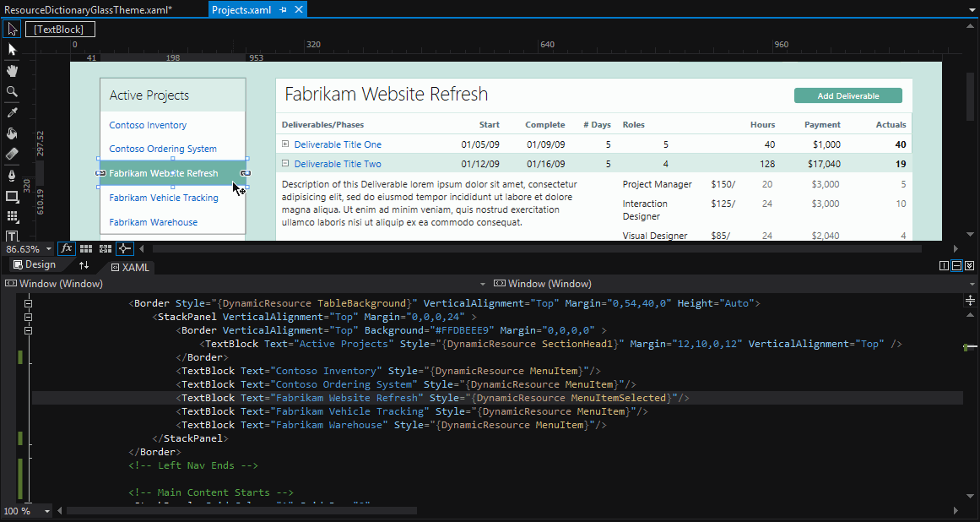Click the designer scroll right arrow
This screenshot has height=522, width=980.
pos(956,249)
